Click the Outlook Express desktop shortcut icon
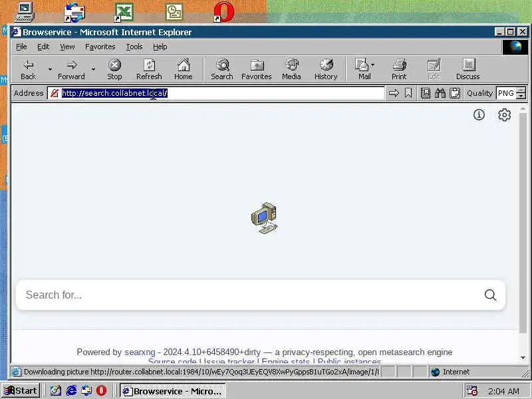 click(x=74, y=12)
